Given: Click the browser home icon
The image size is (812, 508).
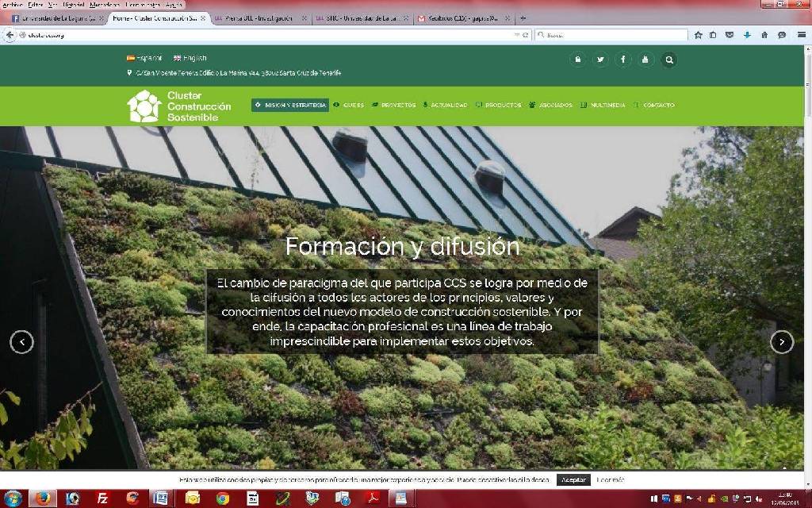Looking at the screenshot, I should click(764, 35).
